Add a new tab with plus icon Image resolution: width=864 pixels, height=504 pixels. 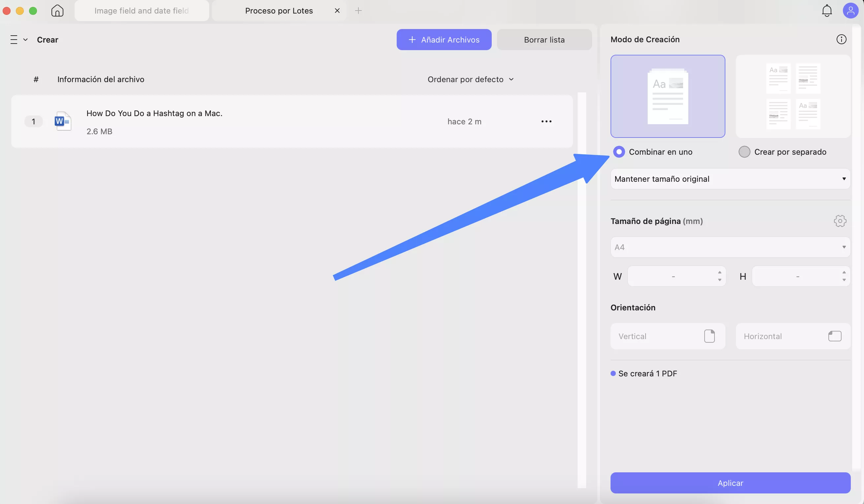click(x=358, y=11)
